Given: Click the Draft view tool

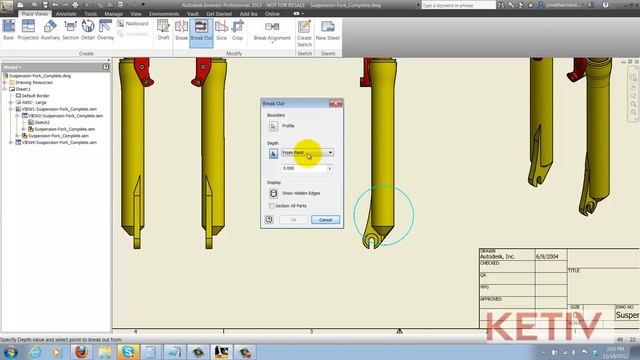Looking at the screenshot, I should 163,30.
